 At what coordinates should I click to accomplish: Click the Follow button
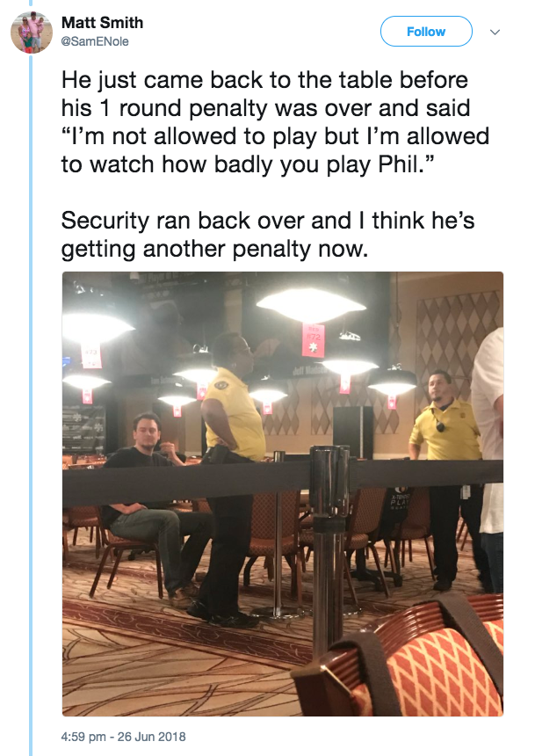(426, 32)
